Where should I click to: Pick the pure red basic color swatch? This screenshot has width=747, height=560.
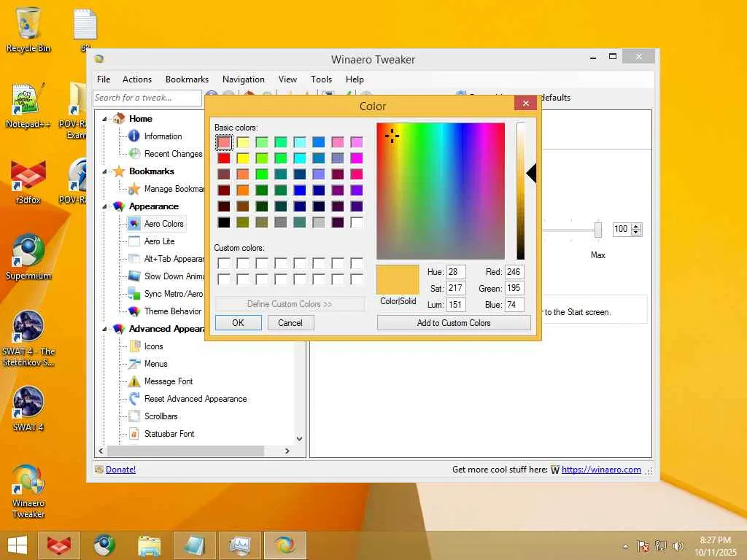(x=224, y=158)
